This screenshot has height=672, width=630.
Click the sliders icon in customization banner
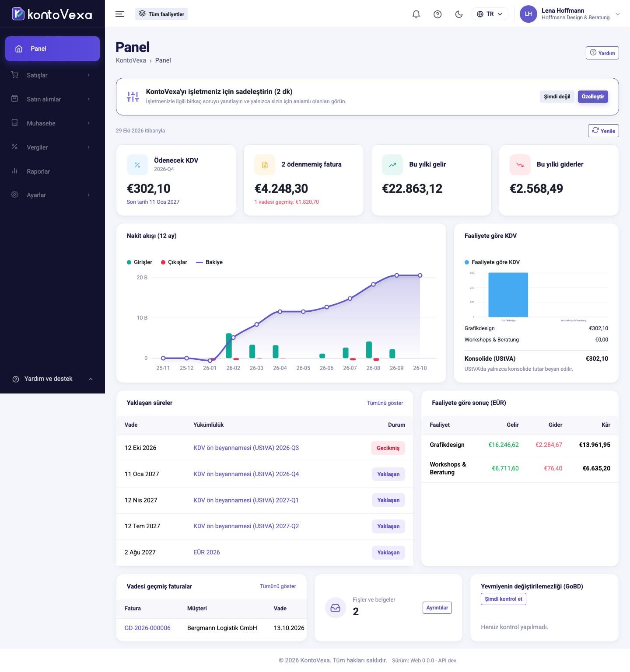(x=133, y=97)
